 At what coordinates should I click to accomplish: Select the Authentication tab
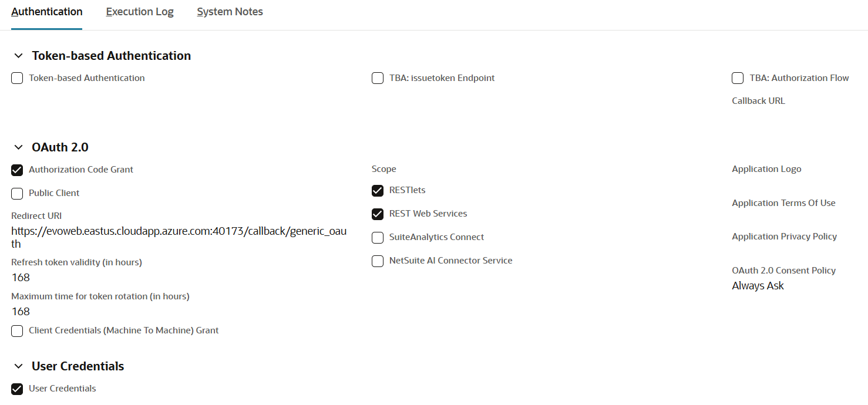click(x=46, y=11)
